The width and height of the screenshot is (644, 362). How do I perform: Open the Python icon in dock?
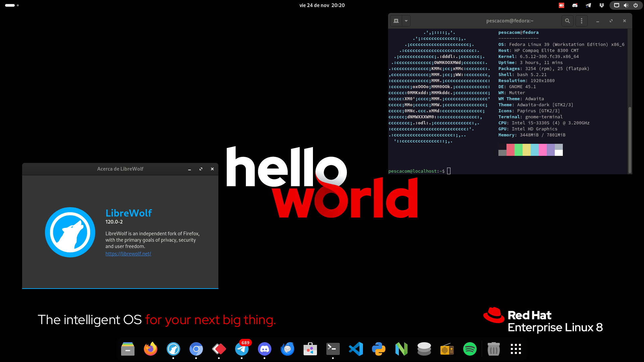point(378,349)
